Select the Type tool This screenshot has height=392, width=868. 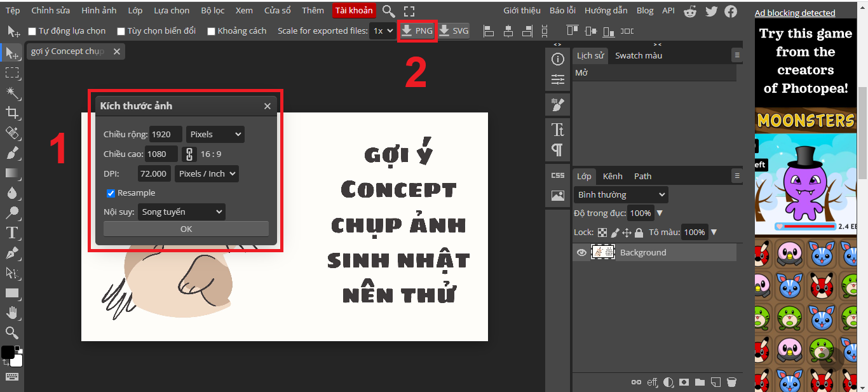pyautogui.click(x=12, y=233)
